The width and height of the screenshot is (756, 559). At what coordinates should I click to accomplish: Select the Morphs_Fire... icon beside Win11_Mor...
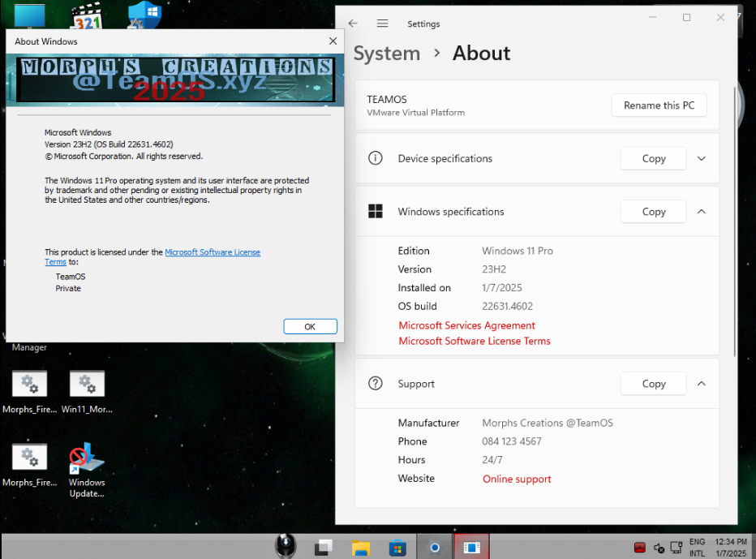[29, 393]
